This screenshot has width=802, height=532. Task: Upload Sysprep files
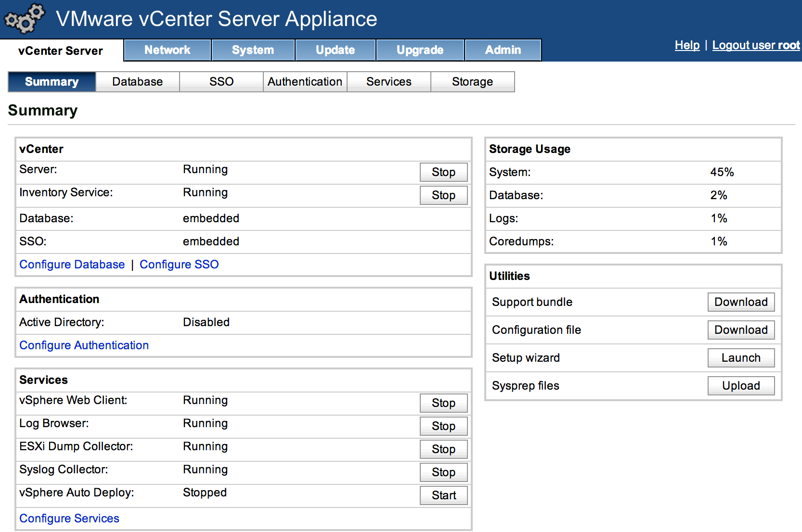(x=741, y=386)
